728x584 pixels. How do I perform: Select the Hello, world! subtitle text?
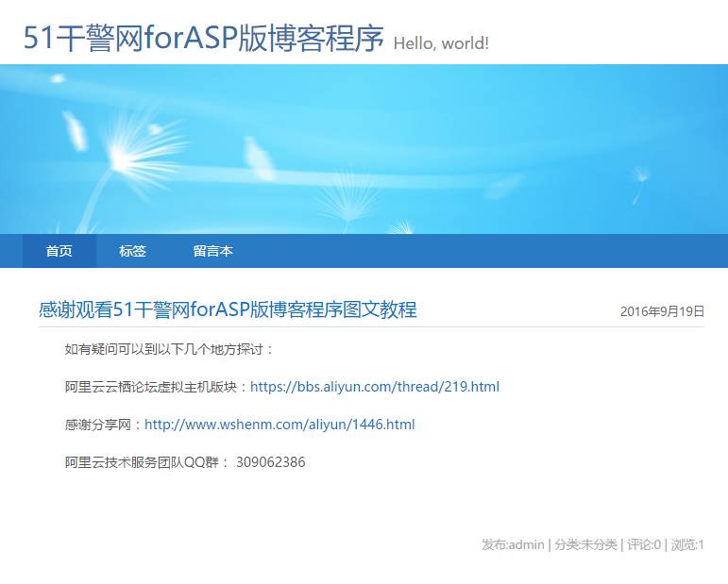click(441, 43)
